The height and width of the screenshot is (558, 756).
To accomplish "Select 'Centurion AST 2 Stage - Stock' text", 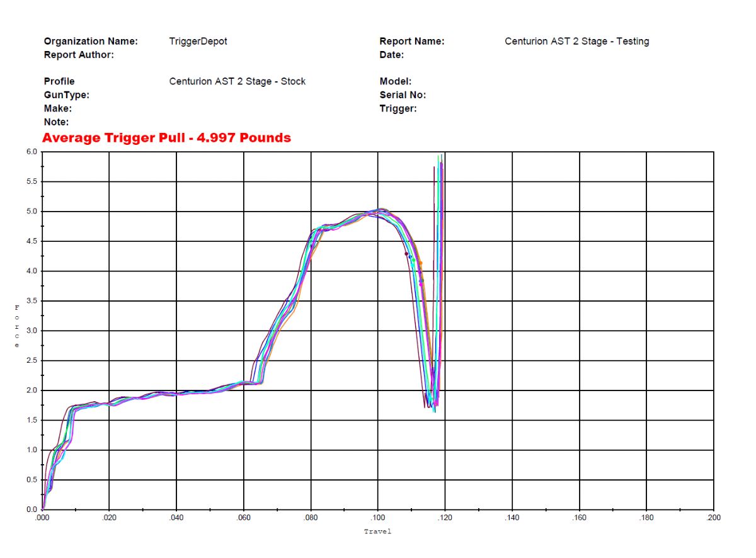I will pos(238,81).
